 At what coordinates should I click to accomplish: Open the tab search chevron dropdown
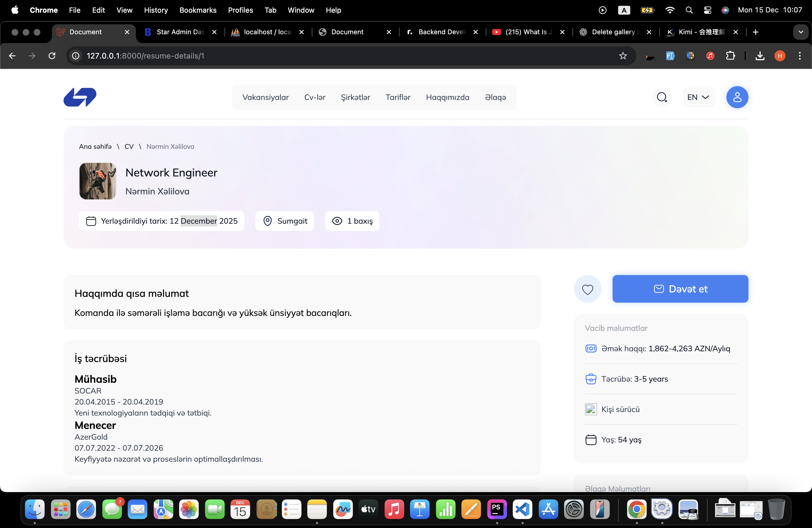coord(800,32)
